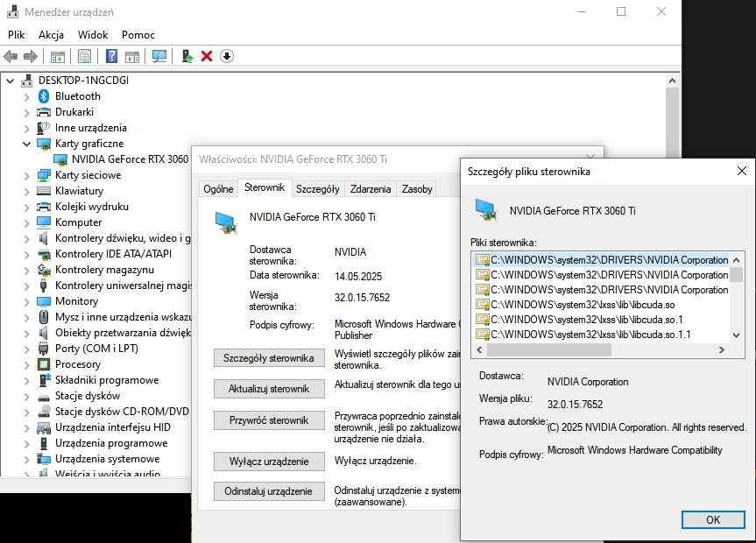The height and width of the screenshot is (543, 756).
Task: Click driver file list left scroll arrow
Action: point(479,350)
